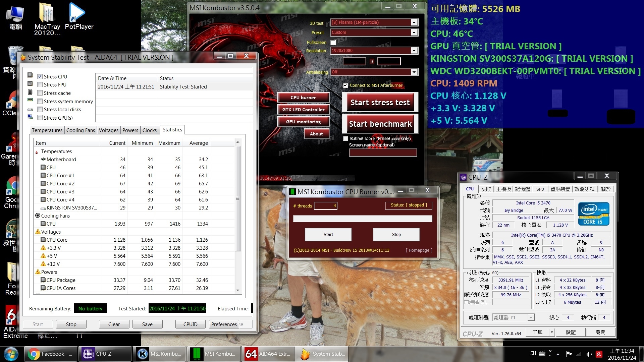Viewport: 644px width, 362px height.
Task: Switch to Cooling Fans tab
Action: (80, 130)
